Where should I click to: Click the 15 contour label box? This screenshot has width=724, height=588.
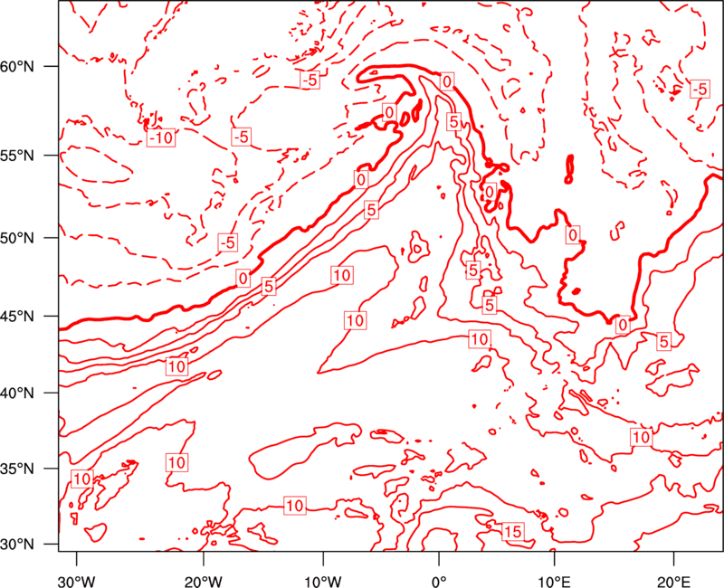click(512, 532)
